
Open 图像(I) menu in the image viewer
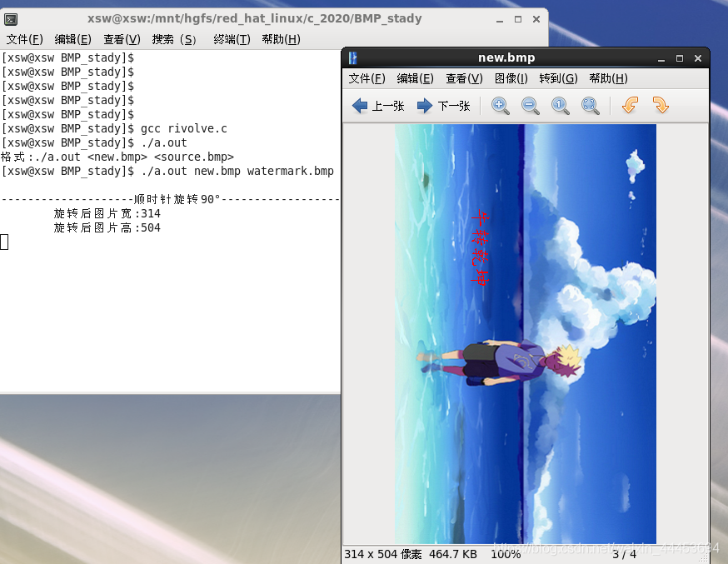511,78
